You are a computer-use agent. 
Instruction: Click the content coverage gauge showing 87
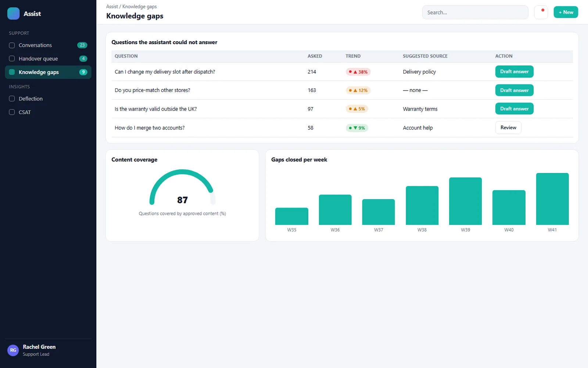click(x=182, y=188)
